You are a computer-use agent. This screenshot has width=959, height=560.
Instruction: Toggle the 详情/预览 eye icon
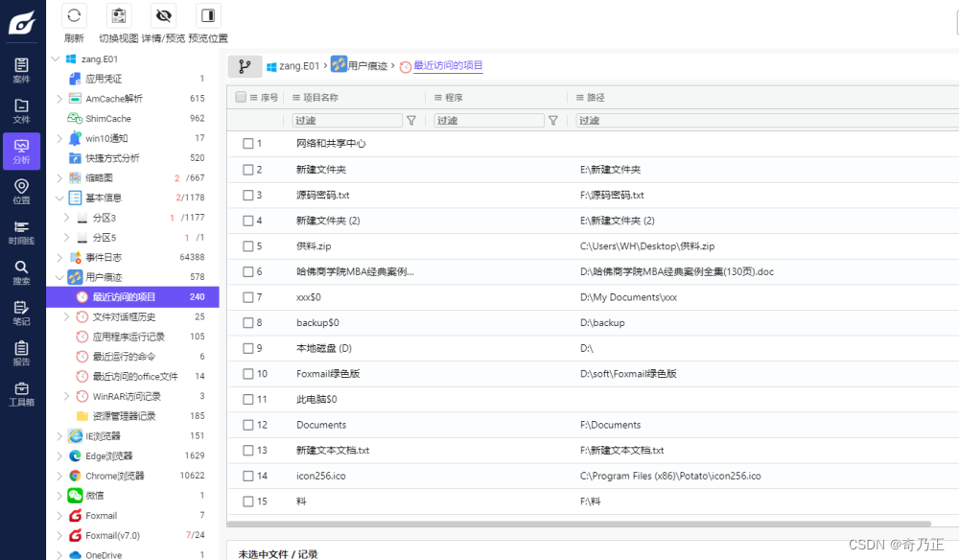(163, 16)
